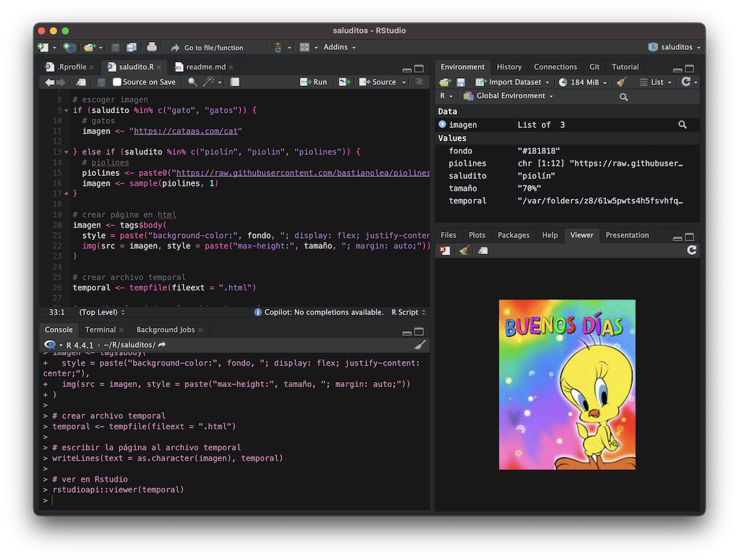Click the Run button in the editor toolbar
The width and height of the screenshot is (739, 560).
pyautogui.click(x=313, y=82)
